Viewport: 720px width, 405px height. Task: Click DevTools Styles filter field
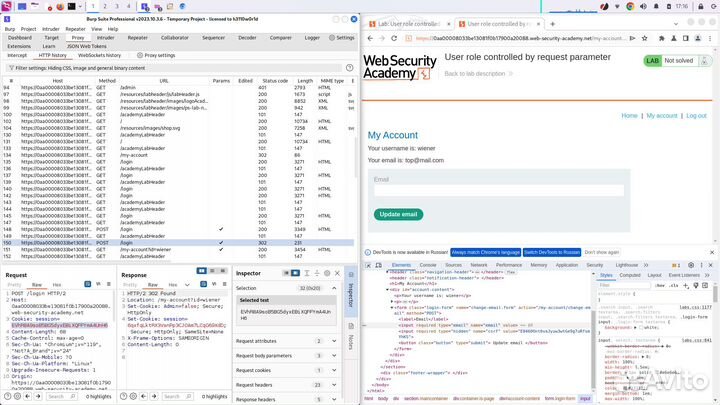point(624,286)
